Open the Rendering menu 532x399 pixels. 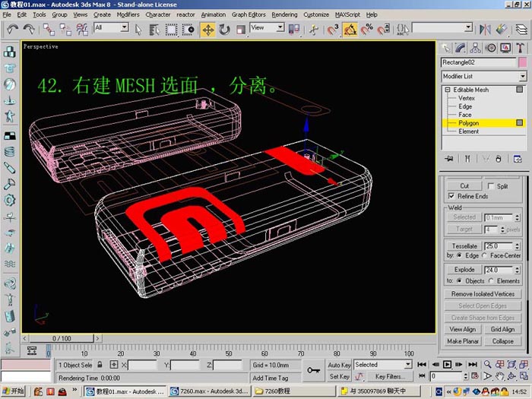[x=284, y=14]
